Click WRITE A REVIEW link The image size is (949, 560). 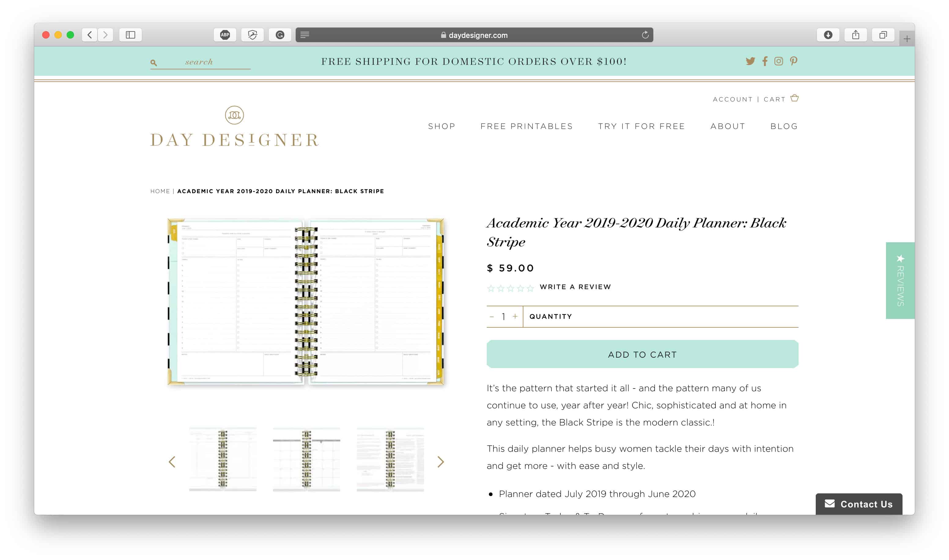coord(574,286)
